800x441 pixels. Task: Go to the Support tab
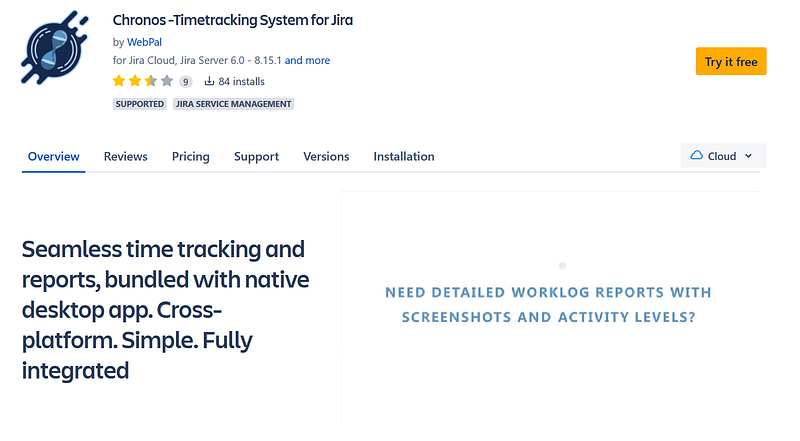click(256, 156)
